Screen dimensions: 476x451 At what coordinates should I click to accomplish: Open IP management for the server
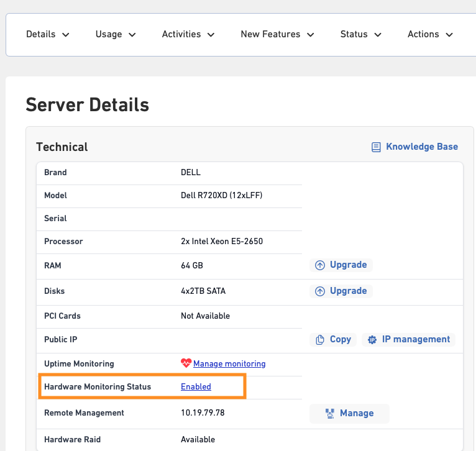coord(408,339)
